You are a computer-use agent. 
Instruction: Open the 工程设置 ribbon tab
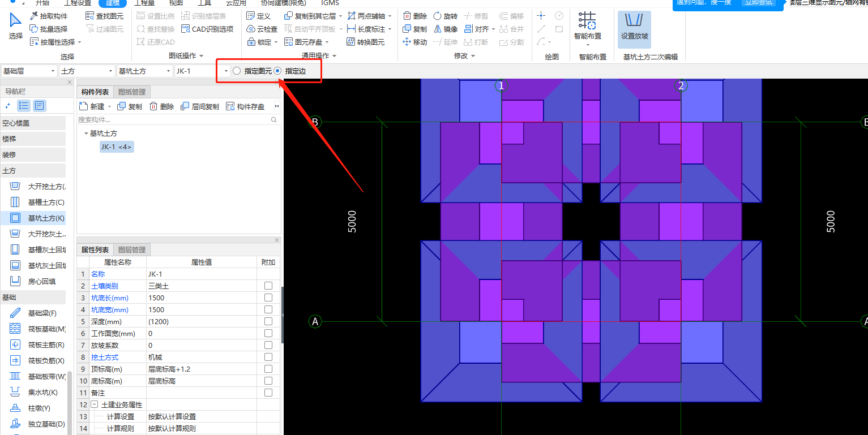point(78,3)
